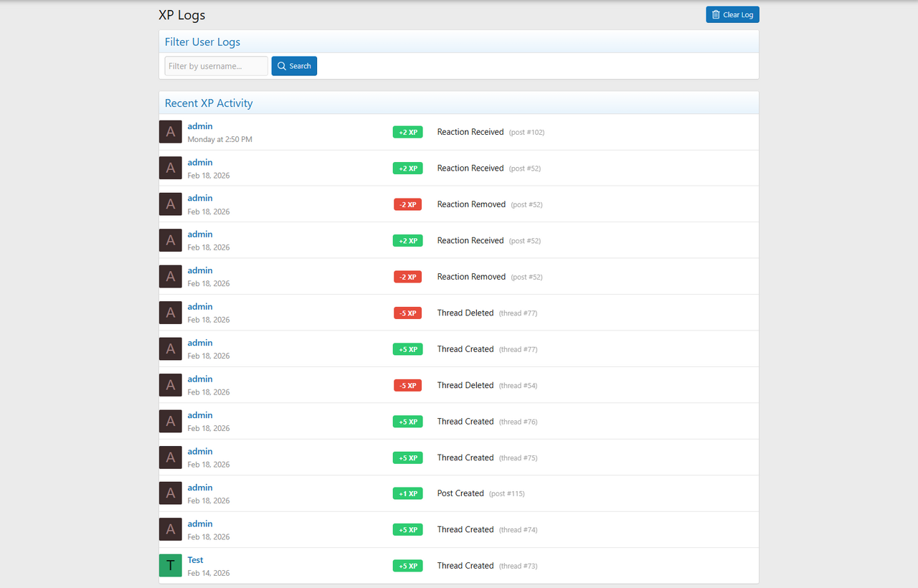Click admin avatar on Thread Deleted #77 row

pos(170,313)
